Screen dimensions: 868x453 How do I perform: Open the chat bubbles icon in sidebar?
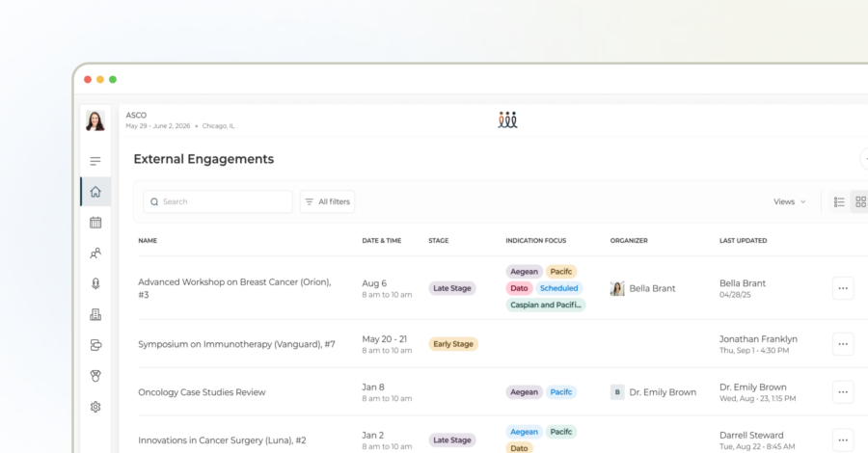coord(95,345)
